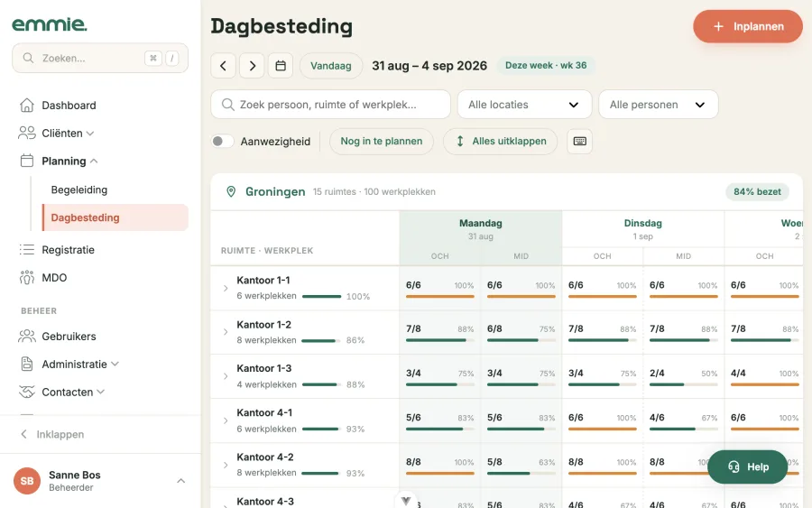Click the headset icon on Help
812x508 pixels.
pos(734,467)
